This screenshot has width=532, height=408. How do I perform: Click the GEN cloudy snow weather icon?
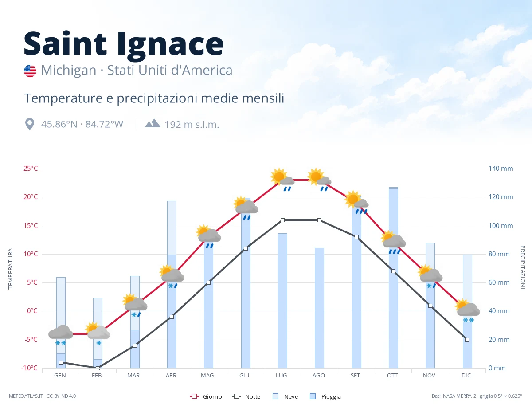61,336
